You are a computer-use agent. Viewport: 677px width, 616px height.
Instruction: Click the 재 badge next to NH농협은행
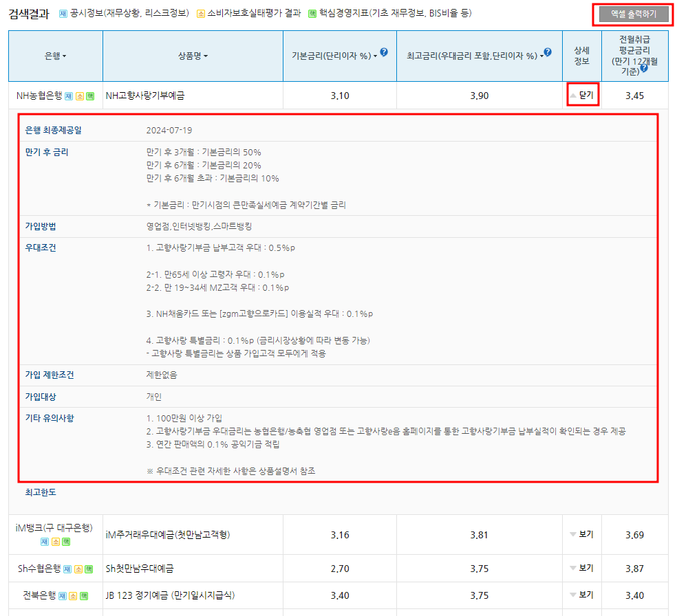tap(69, 95)
